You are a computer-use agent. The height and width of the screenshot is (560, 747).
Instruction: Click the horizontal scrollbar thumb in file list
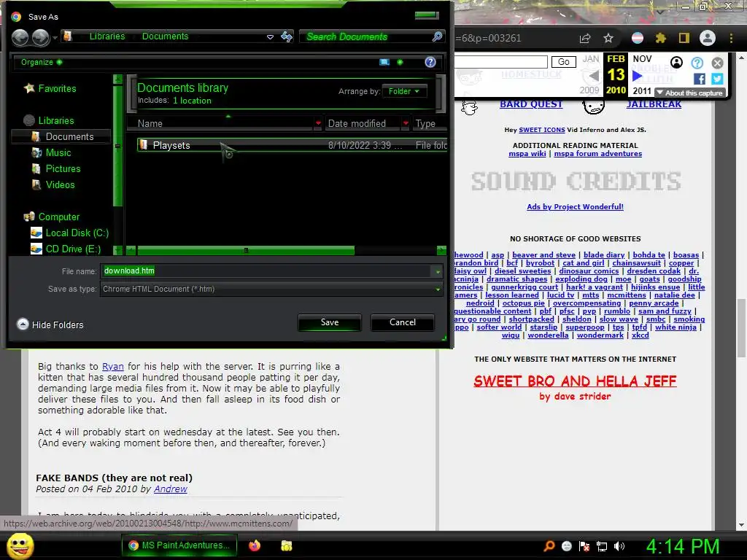pyautogui.click(x=246, y=251)
